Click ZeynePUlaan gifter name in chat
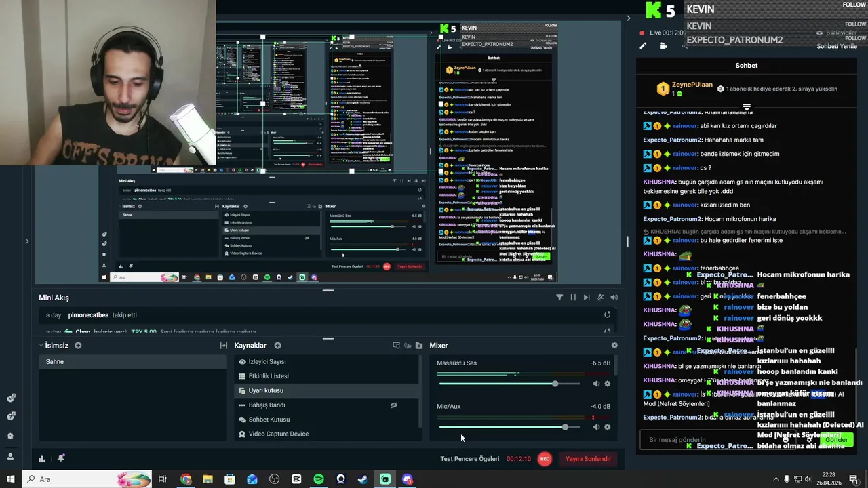This screenshot has width=868, height=488. tap(692, 85)
